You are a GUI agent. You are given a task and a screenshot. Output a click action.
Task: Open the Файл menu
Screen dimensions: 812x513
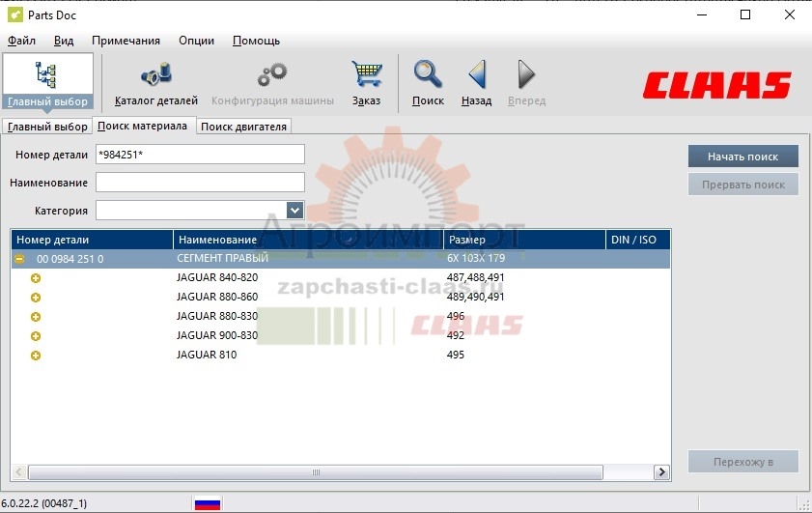pos(22,41)
